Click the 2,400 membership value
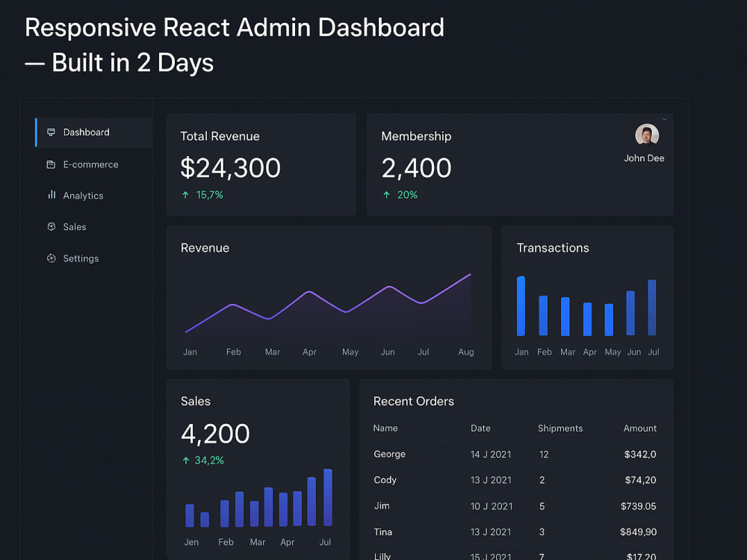This screenshot has width=747, height=560. click(x=416, y=168)
